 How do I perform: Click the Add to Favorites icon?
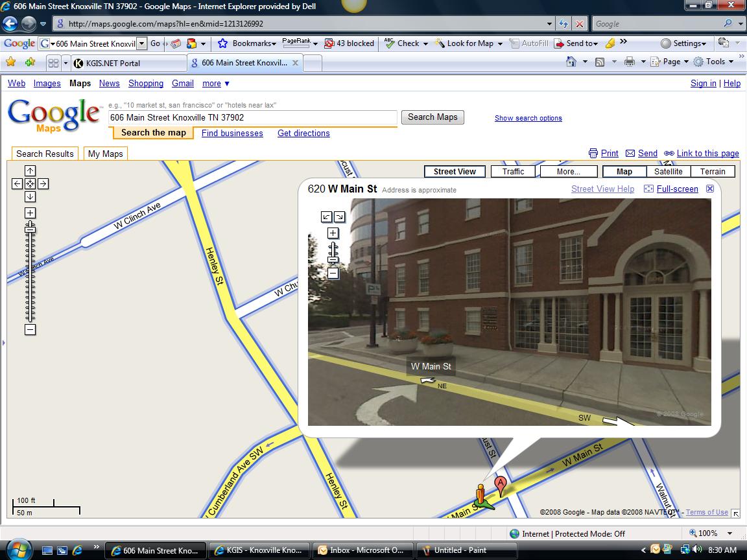pyautogui.click(x=30, y=62)
